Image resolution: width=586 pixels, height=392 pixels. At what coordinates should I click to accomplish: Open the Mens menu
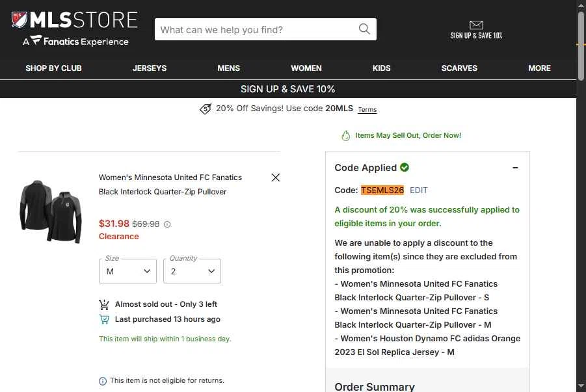[x=229, y=68]
